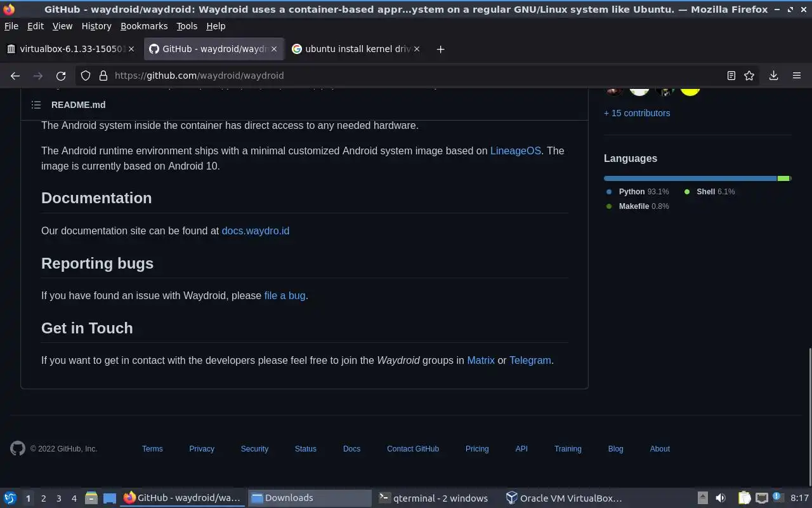Close the virtualbox-6.1.33 tab

[x=131, y=49]
